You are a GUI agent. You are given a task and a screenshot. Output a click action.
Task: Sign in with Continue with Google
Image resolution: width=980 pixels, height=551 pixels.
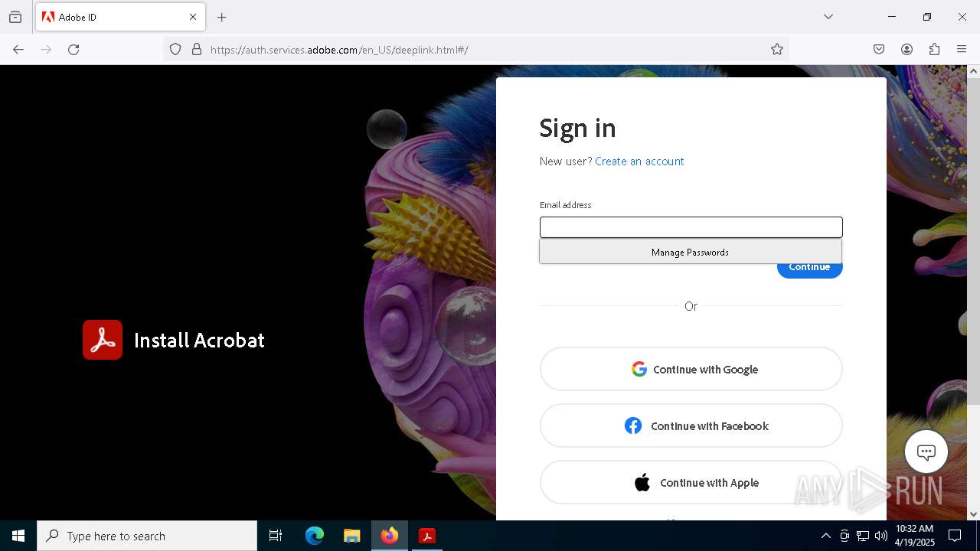click(691, 369)
